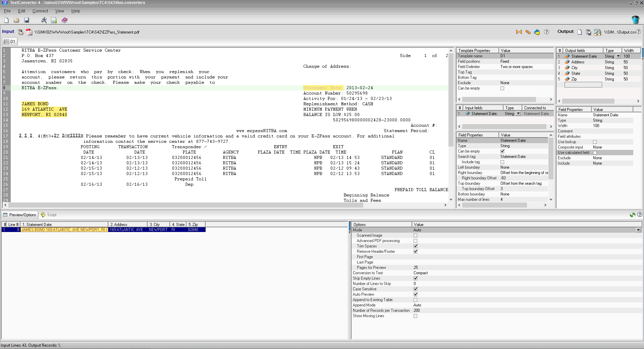Viewport: 644px width, 349px height.
Task: Open the Connect menu
Action: pyautogui.click(x=40, y=11)
